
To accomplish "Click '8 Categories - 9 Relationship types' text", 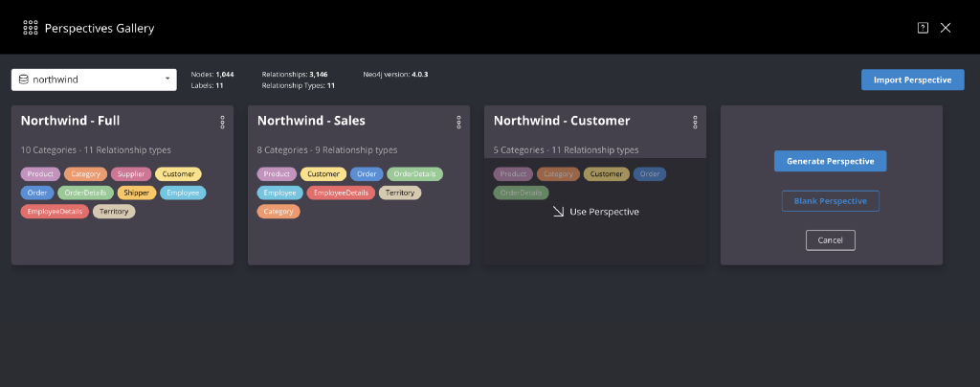I will (x=327, y=150).
